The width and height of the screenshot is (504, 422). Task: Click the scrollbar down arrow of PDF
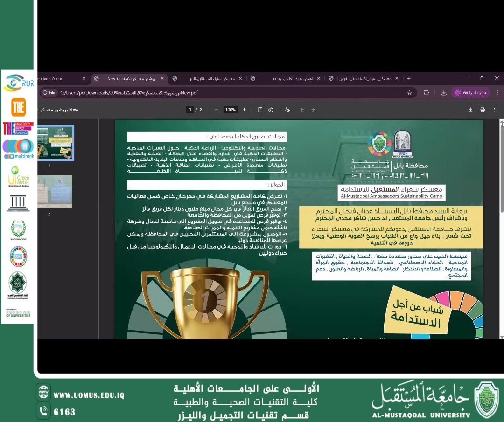[x=502, y=337]
